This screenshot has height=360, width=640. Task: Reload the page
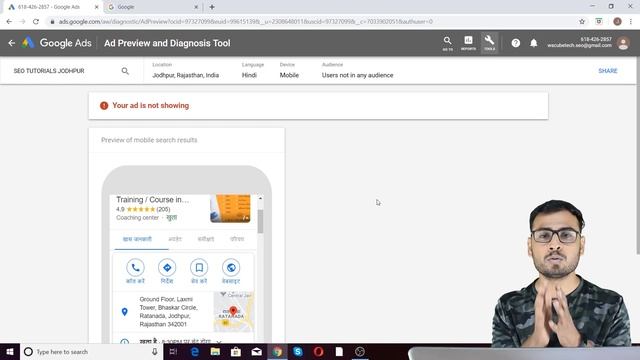pos(36,22)
